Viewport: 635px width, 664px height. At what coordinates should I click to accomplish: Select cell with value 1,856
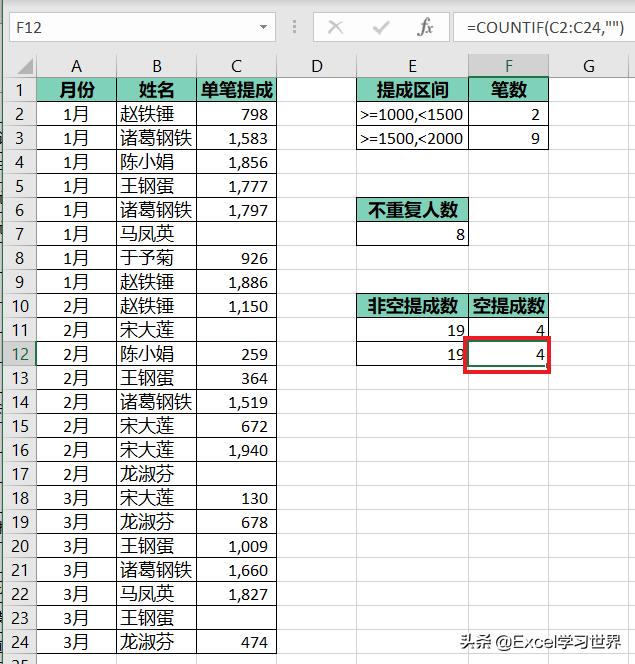click(x=236, y=162)
